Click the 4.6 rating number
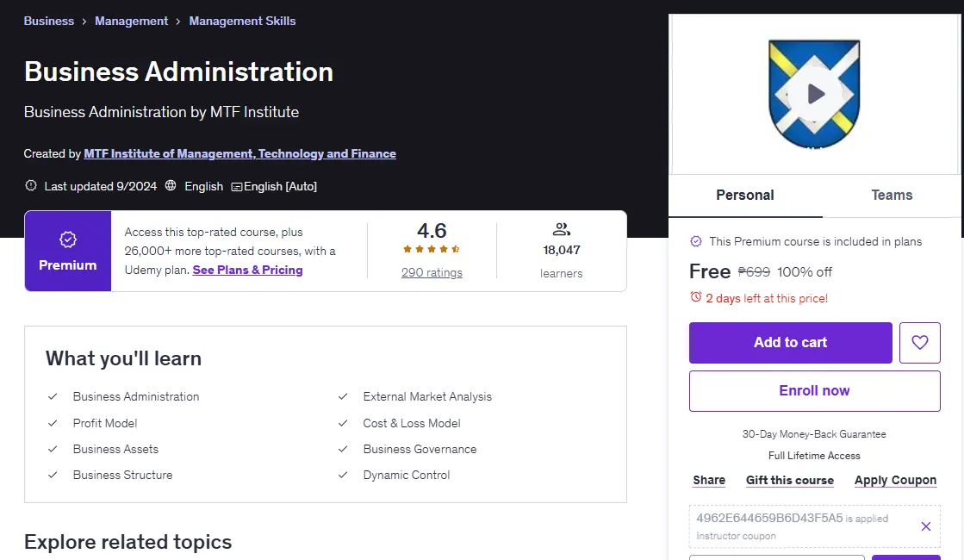The height and width of the screenshot is (560, 964). tap(432, 231)
